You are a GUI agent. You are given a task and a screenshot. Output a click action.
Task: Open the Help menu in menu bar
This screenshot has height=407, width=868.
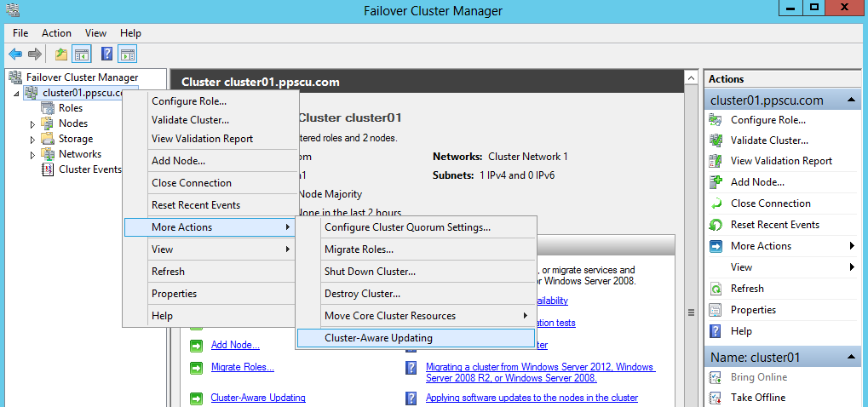[x=130, y=33]
